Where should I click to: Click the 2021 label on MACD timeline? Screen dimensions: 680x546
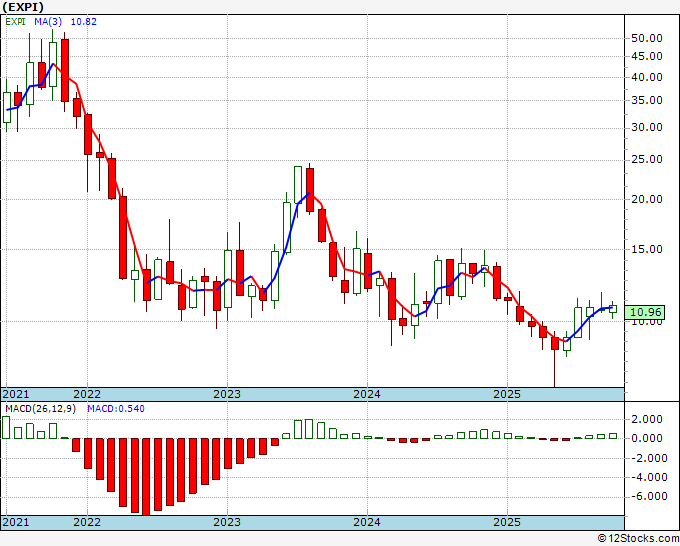point(16,522)
